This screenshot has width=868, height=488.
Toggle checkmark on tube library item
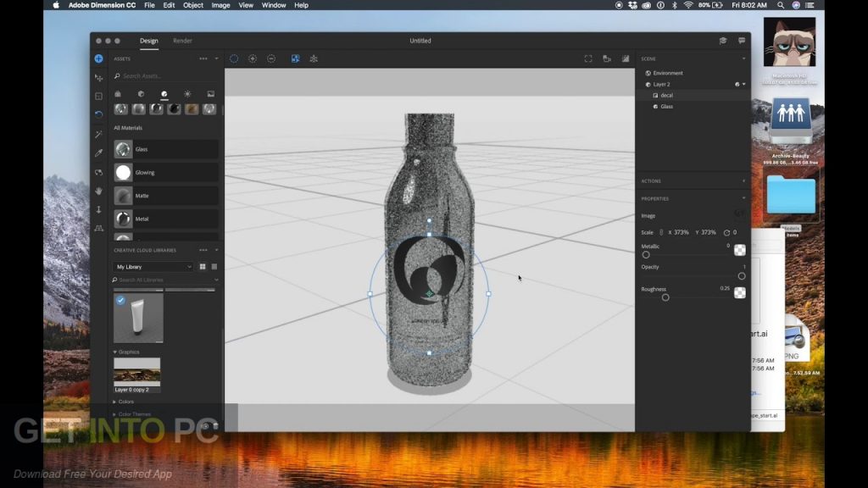click(x=120, y=301)
